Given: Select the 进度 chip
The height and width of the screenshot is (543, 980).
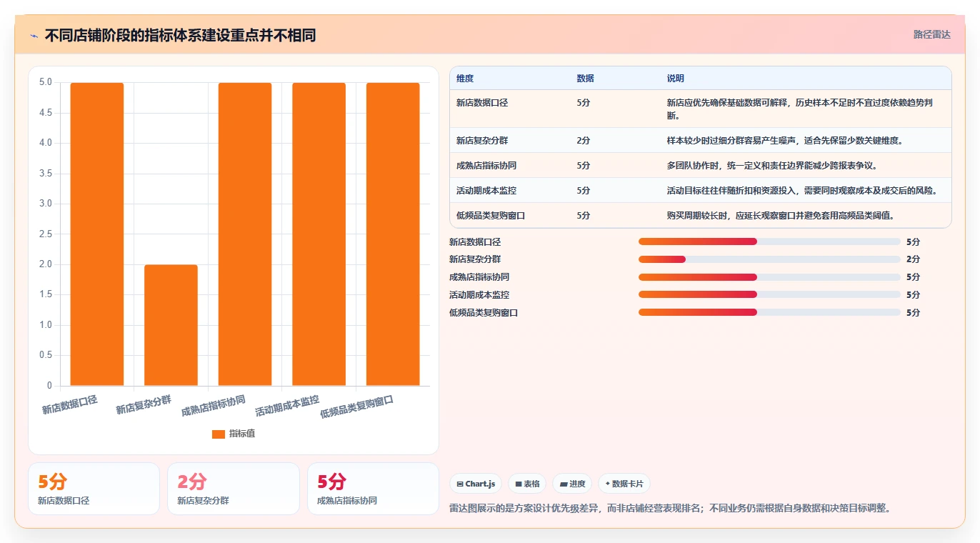Looking at the screenshot, I should pos(572,484).
